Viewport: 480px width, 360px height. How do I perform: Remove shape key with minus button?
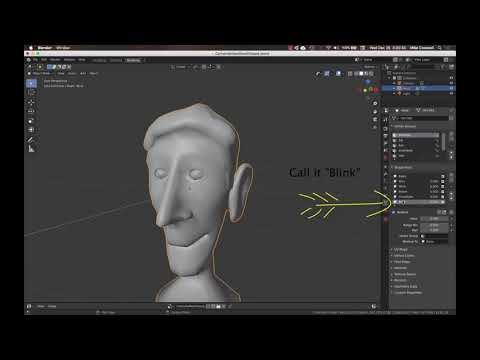(451, 181)
